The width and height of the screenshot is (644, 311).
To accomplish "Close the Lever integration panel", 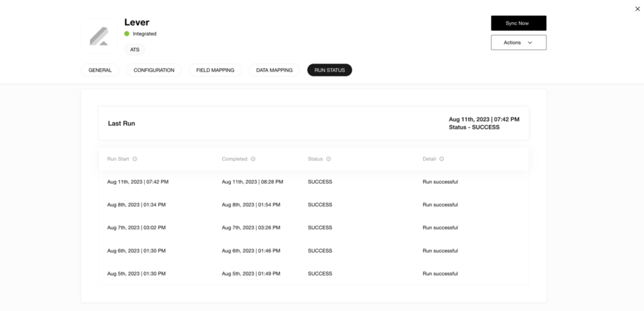I will pyautogui.click(x=637, y=9).
